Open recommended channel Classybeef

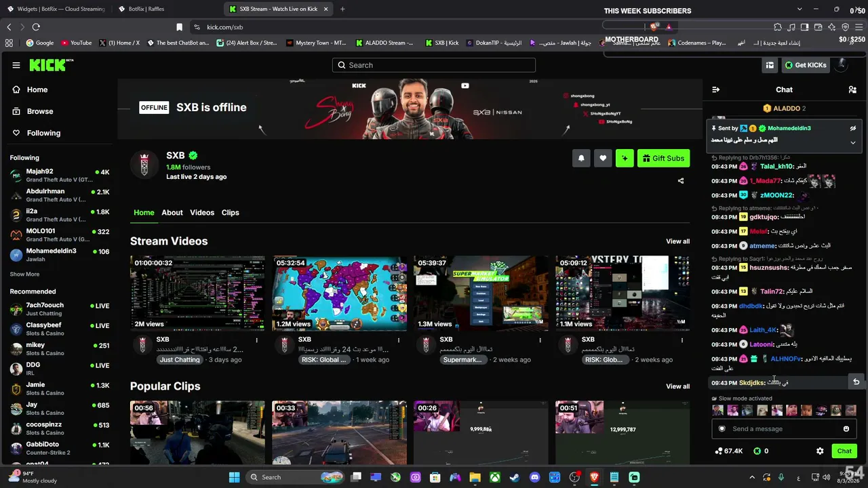(60, 329)
